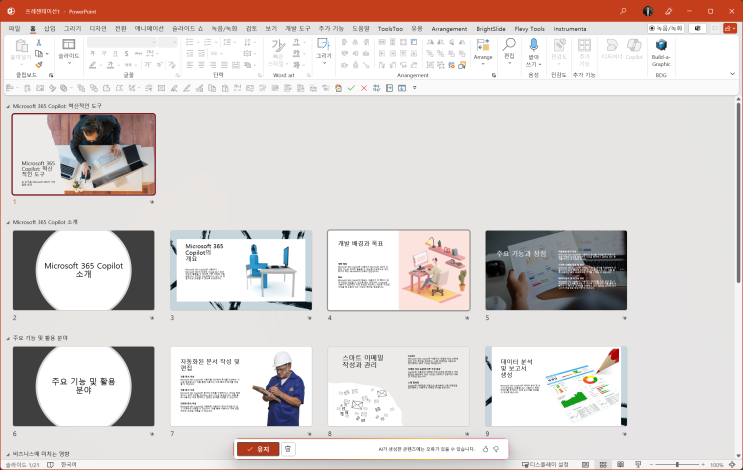Click the 추가 기능 add-ins button
743x470 pixels.
coord(584,53)
